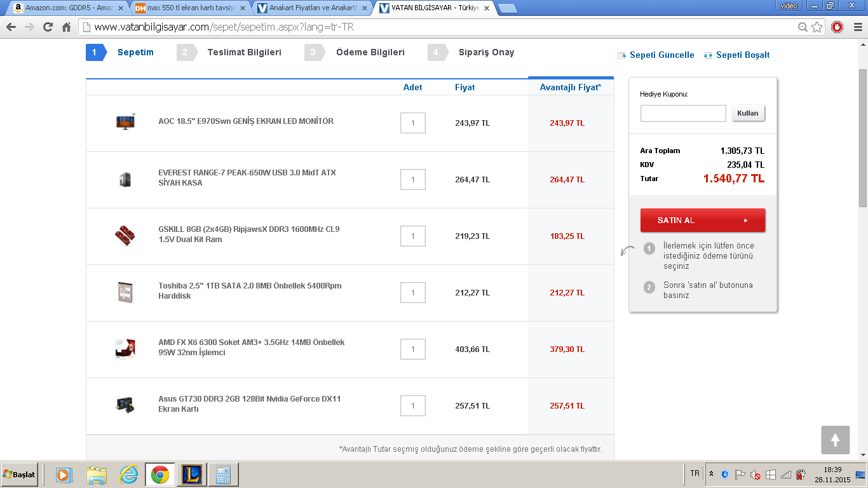
Task: Open AOC 18.5" E970Swn monitor product link
Action: [x=246, y=121]
